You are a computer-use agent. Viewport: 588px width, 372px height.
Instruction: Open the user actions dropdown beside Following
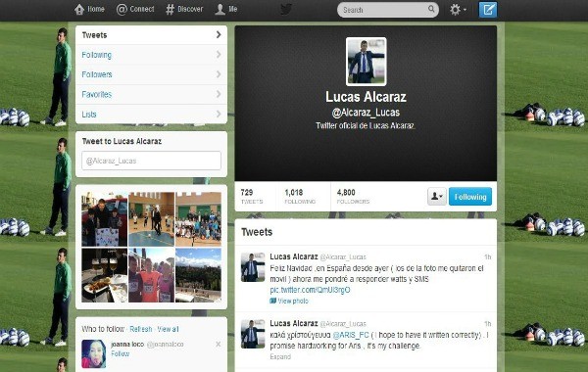[x=437, y=197]
